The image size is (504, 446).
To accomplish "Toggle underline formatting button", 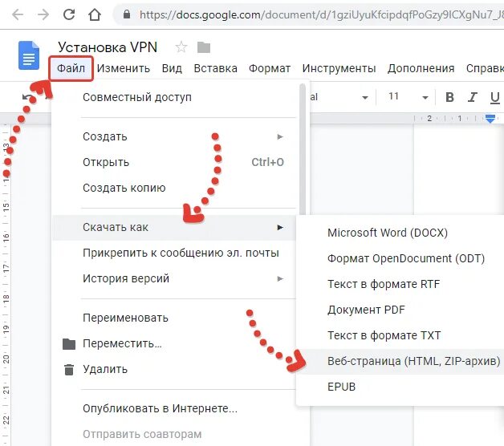I will point(494,97).
